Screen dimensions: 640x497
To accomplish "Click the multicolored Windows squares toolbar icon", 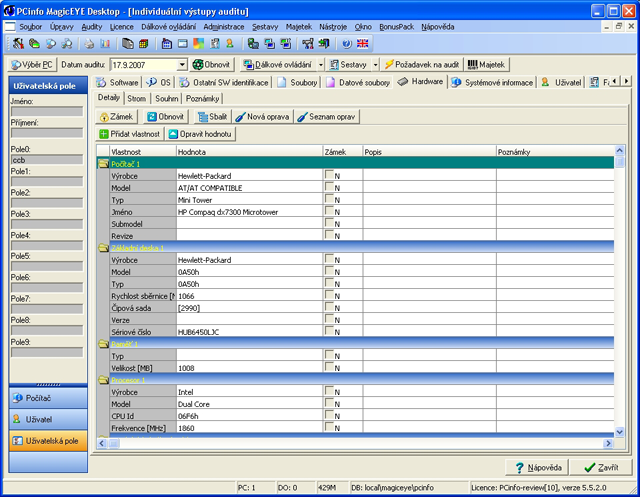I will 198,43.
